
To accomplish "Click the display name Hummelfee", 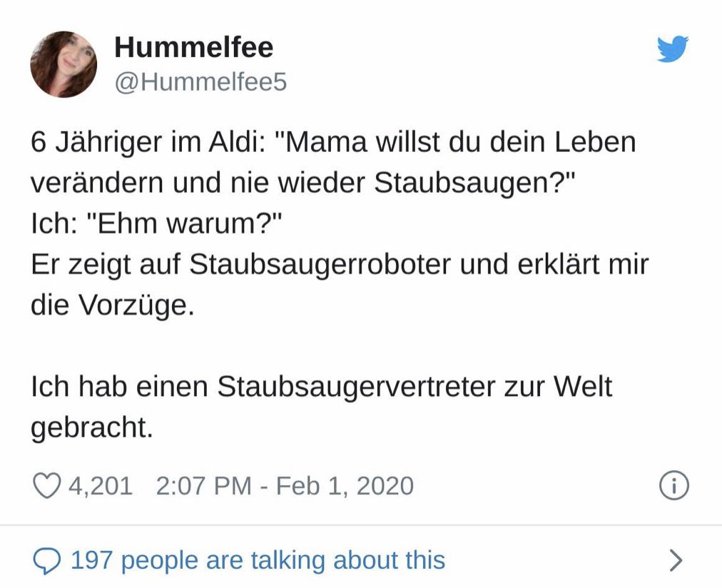I will point(193,48).
